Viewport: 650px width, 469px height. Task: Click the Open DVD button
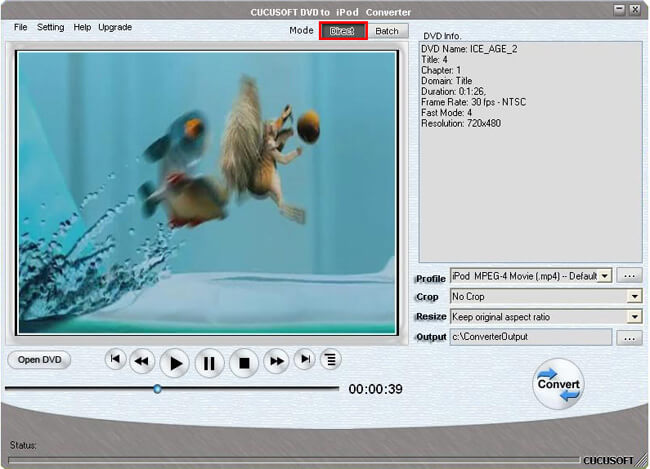pos(39,360)
